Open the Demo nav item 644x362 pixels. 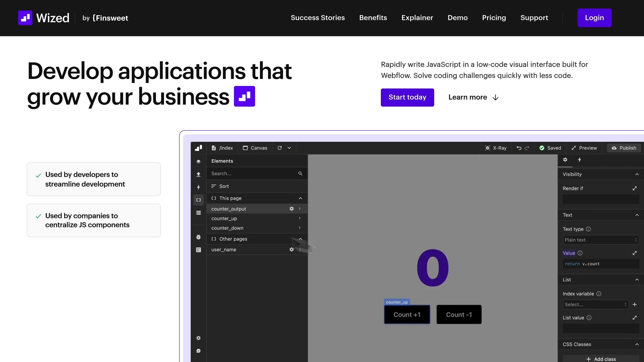tap(458, 18)
